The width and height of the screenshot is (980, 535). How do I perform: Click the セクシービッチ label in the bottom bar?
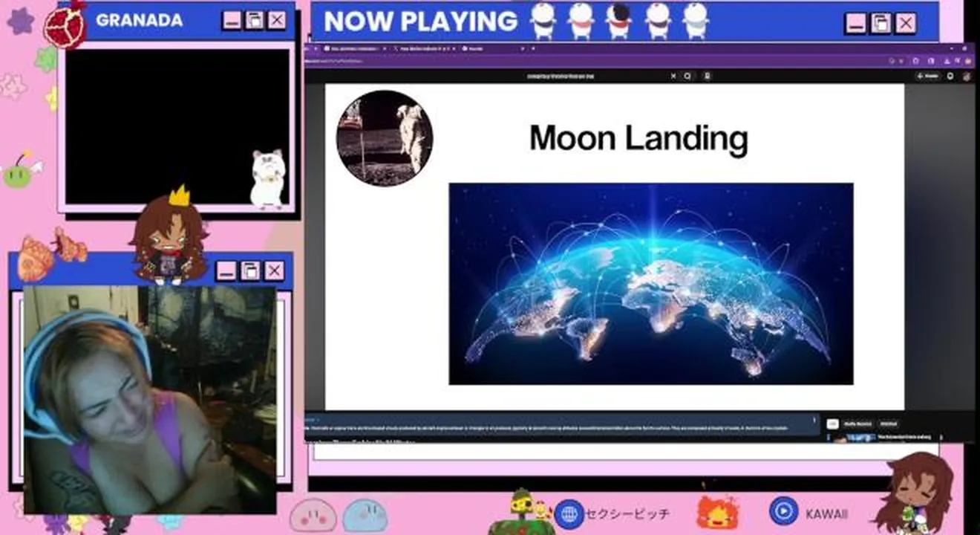pos(627,513)
